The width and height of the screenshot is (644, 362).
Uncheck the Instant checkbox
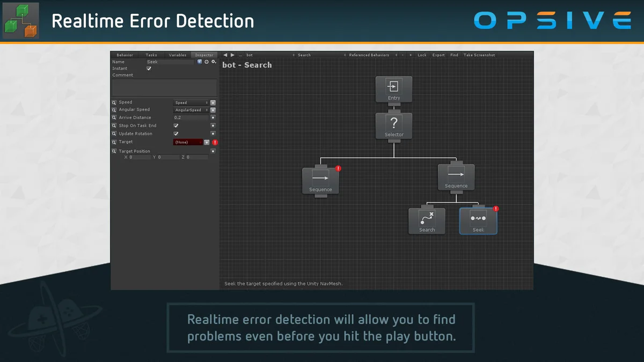[x=149, y=68]
